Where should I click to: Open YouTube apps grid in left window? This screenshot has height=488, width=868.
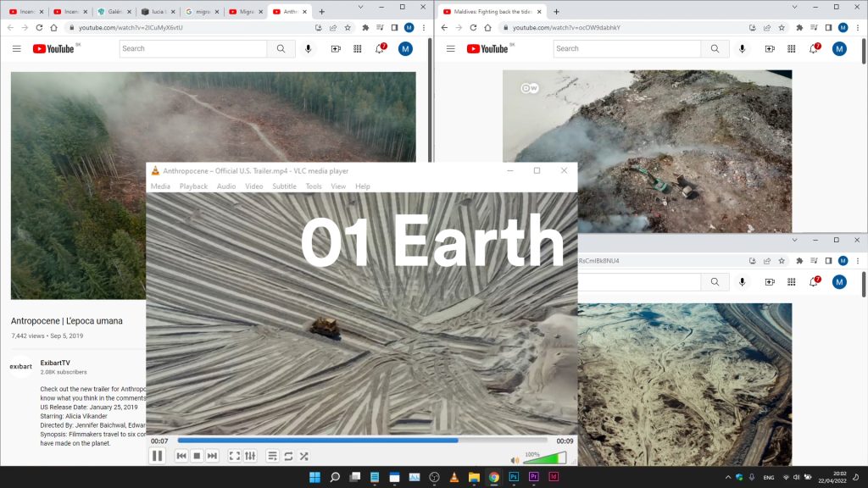click(x=358, y=48)
